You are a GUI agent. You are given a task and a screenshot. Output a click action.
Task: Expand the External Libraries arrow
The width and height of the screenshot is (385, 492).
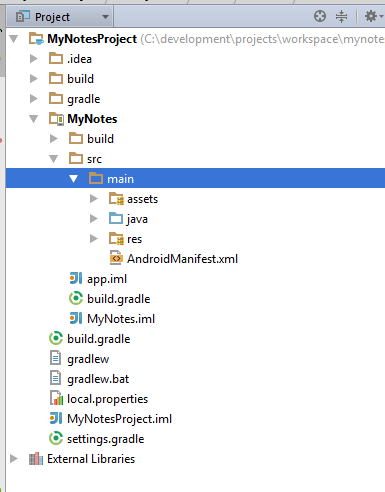[14, 459]
